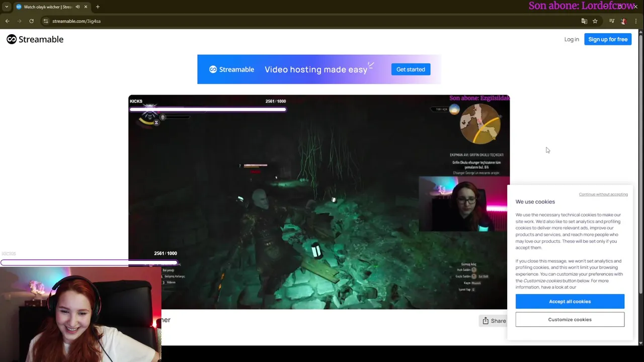Click the forward navigation arrow
The image size is (644, 362).
[x=19, y=21]
